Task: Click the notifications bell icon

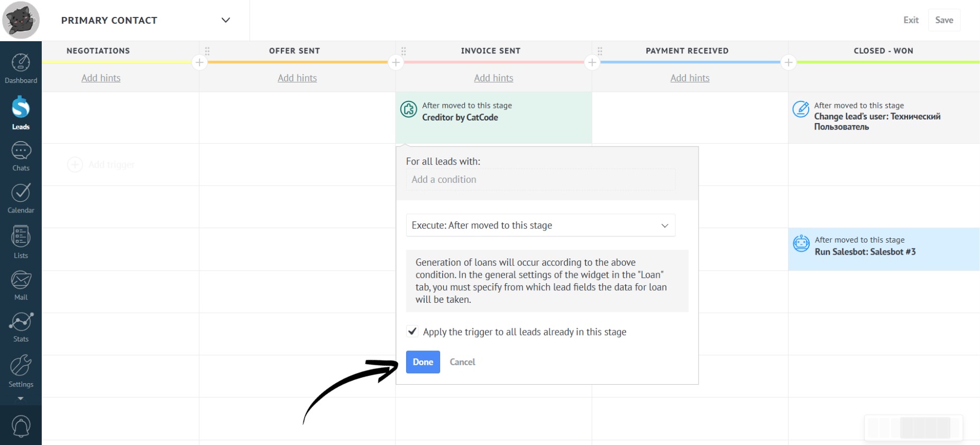Action: point(21,426)
